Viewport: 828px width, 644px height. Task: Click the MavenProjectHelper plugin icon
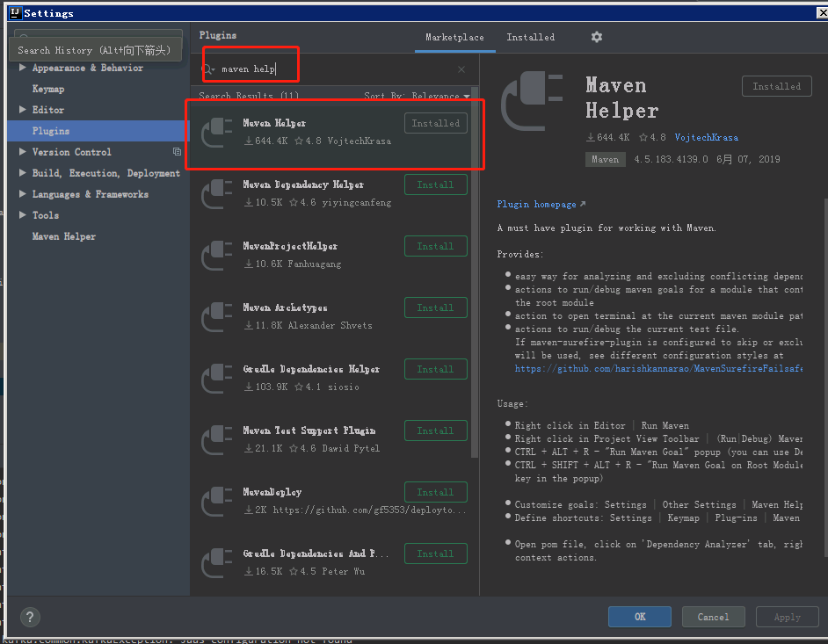pos(217,256)
